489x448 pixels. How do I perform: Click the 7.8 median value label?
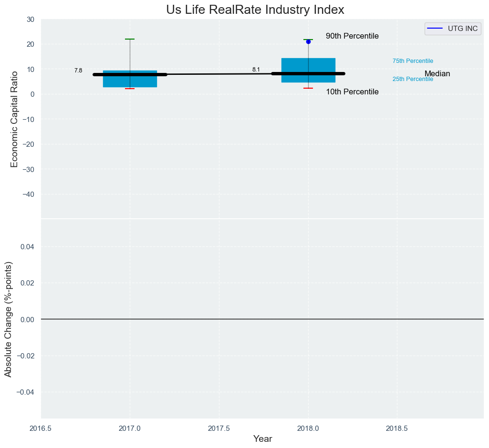point(78,71)
